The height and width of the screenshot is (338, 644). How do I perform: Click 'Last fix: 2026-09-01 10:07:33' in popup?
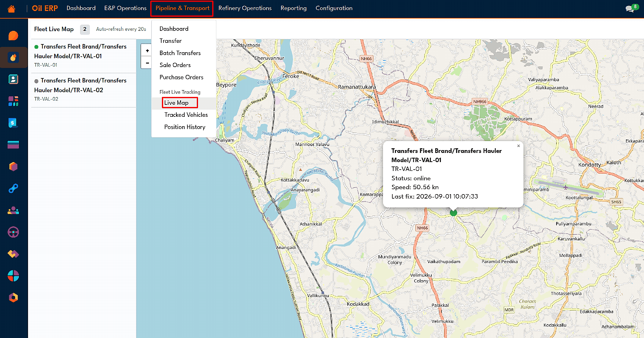coord(435,196)
